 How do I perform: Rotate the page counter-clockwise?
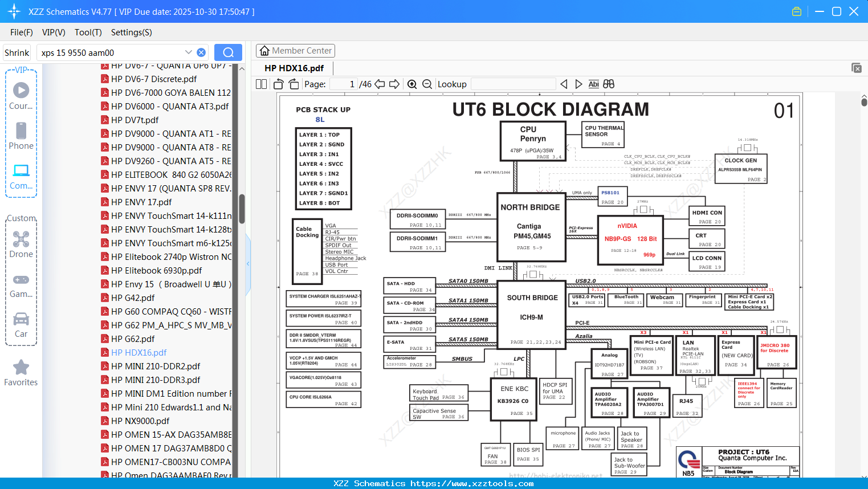(279, 84)
